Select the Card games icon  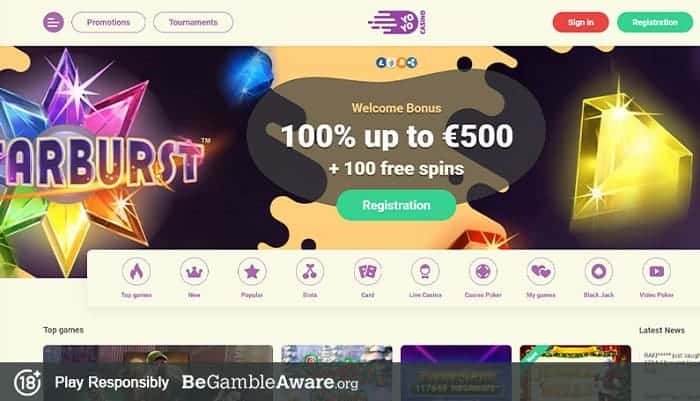coord(367,272)
